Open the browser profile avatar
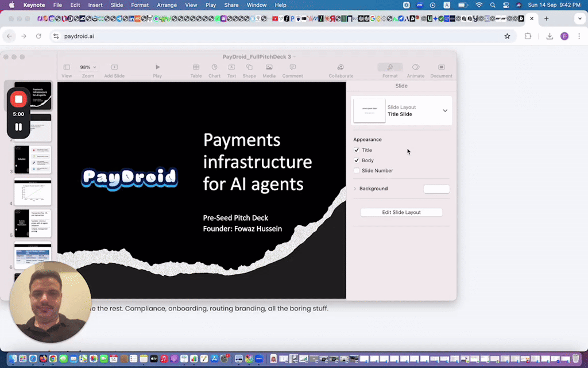 pos(564,36)
